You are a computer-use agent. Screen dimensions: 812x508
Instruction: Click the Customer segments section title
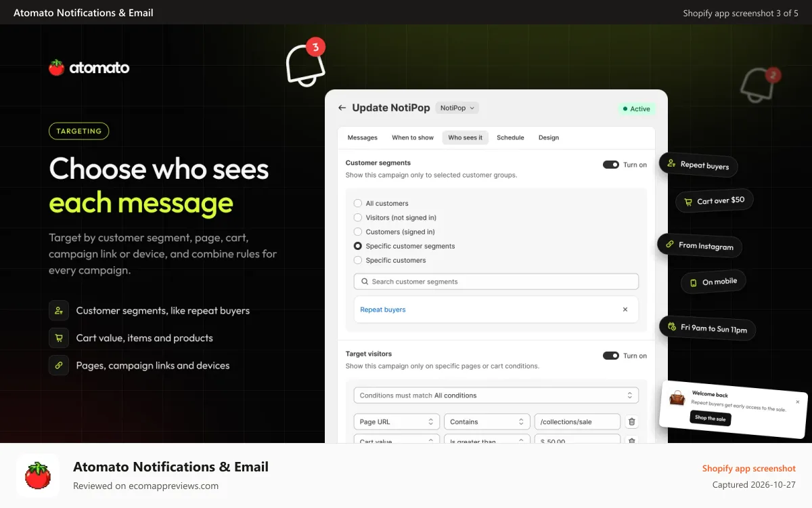pyautogui.click(x=378, y=163)
